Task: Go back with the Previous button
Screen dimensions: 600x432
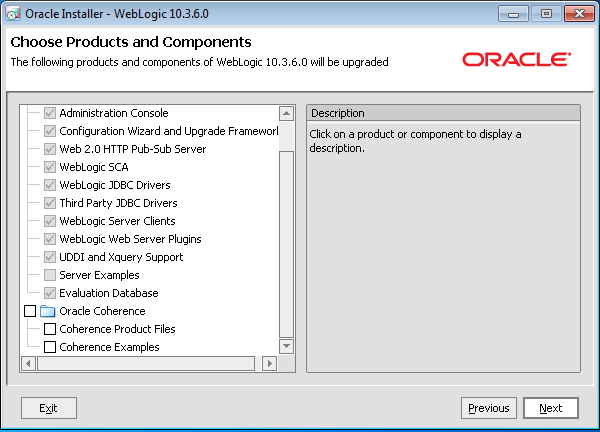Action: coord(489,408)
